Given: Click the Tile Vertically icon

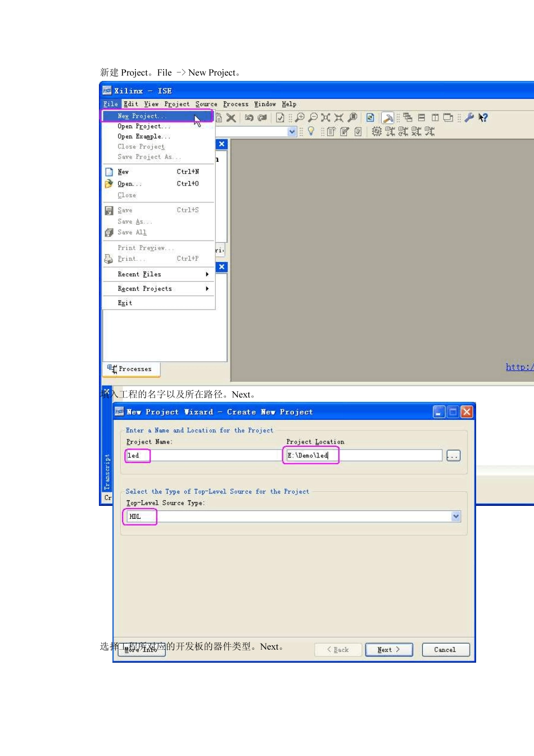Looking at the screenshot, I should [x=435, y=117].
